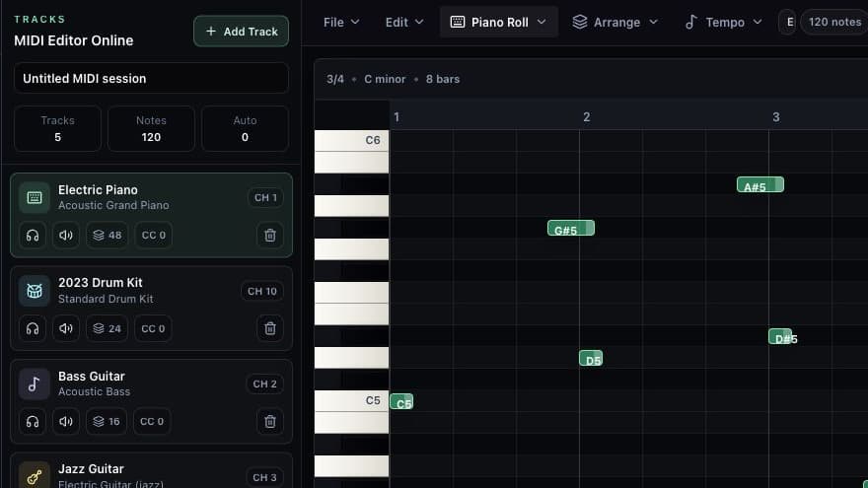Viewport: 868px width, 488px height.
Task: Open the Tempo menu
Action: click(724, 22)
